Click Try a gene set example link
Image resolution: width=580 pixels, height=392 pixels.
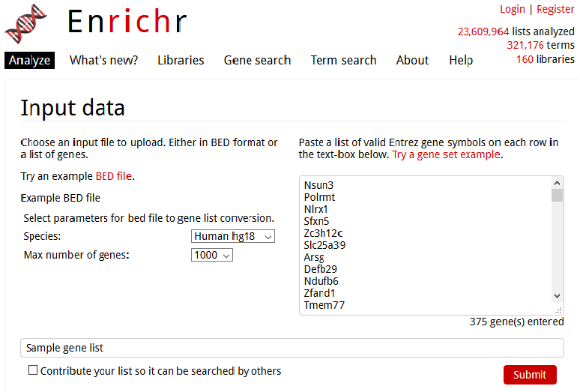click(447, 154)
